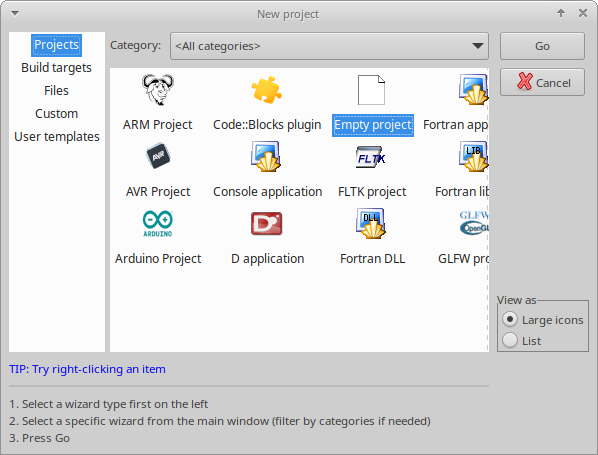598x455 pixels.
Task: Select the Arduino Project logo icon
Action: click(158, 223)
